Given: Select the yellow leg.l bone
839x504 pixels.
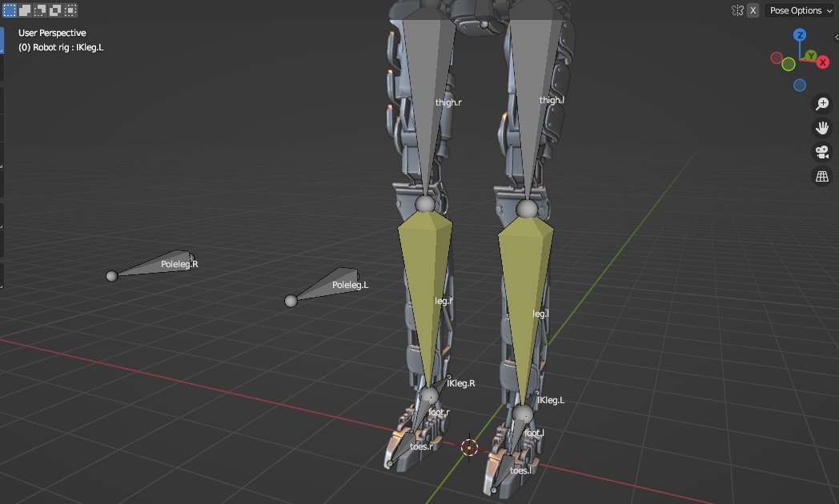Looking at the screenshot, I should tap(525, 310).
